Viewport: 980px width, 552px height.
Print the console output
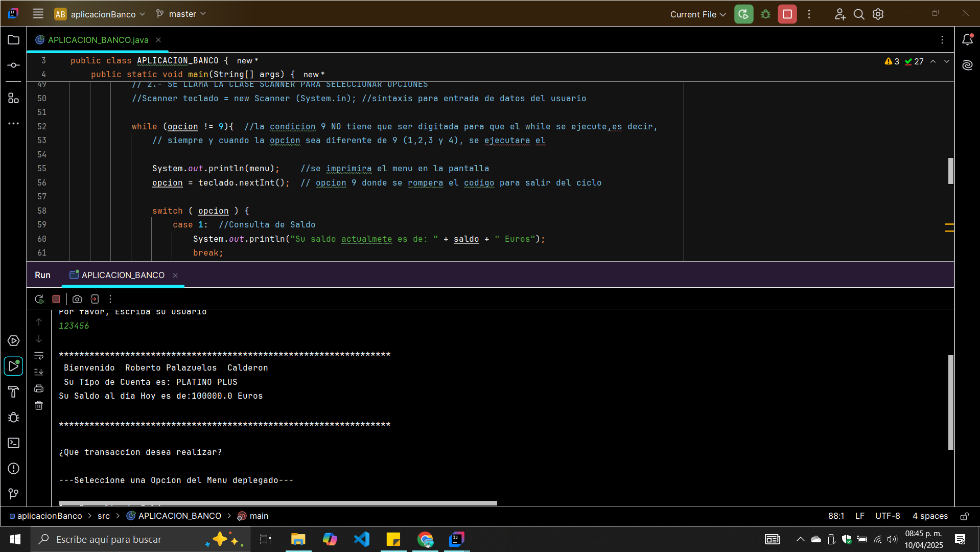coord(39,388)
